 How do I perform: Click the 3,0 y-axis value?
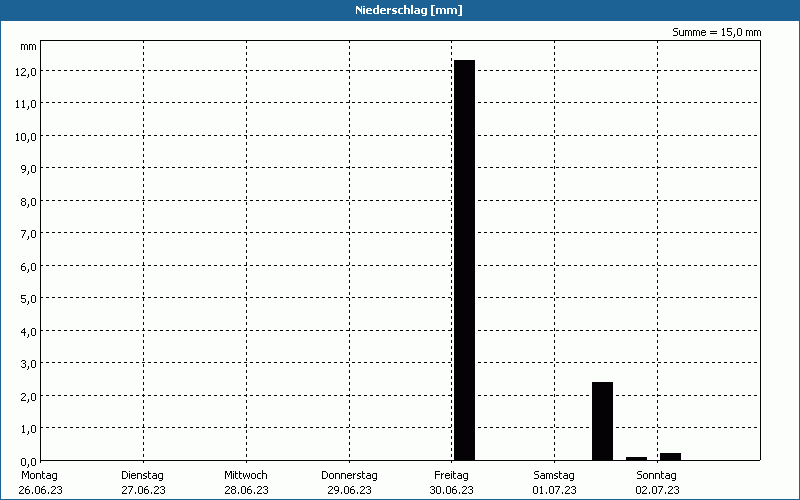point(28,364)
